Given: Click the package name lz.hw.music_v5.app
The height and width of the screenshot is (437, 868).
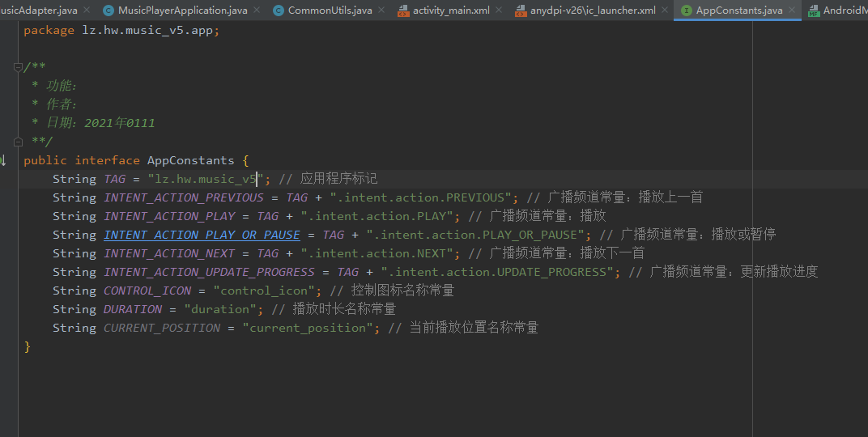Looking at the screenshot, I should click(147, 31).
